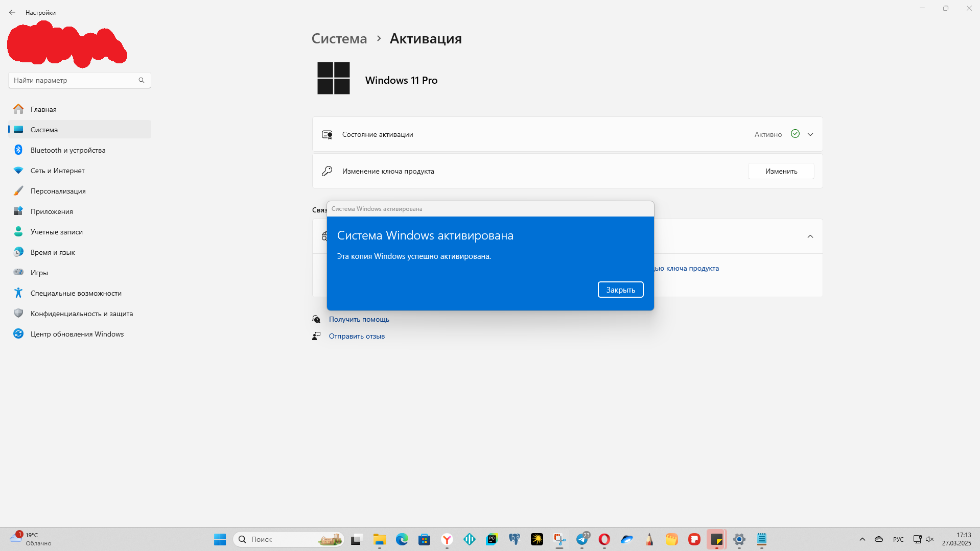Click the Изменение ключа продукта label
The width and height of the screenshot is (980, 551).
pyautogui.click(x=388, y=171)
